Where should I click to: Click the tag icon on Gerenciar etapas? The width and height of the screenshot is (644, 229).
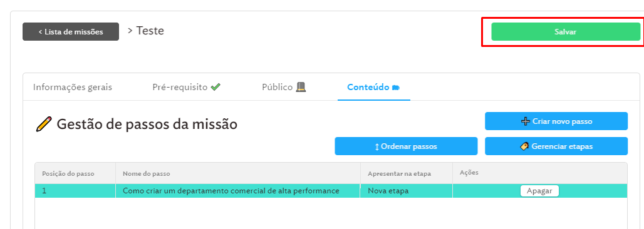[x=524, y=146]
